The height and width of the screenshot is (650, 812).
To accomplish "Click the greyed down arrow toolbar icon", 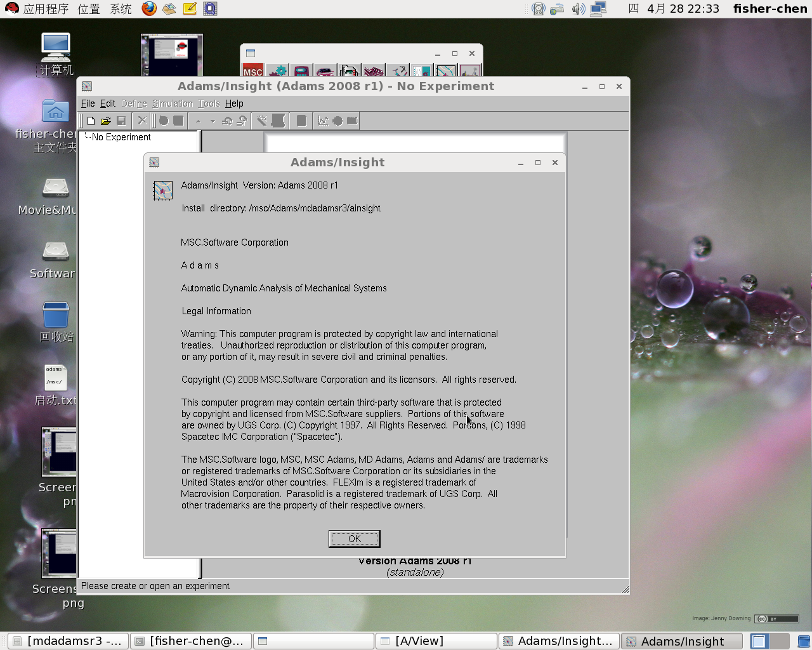I will (x=213, y=121).
